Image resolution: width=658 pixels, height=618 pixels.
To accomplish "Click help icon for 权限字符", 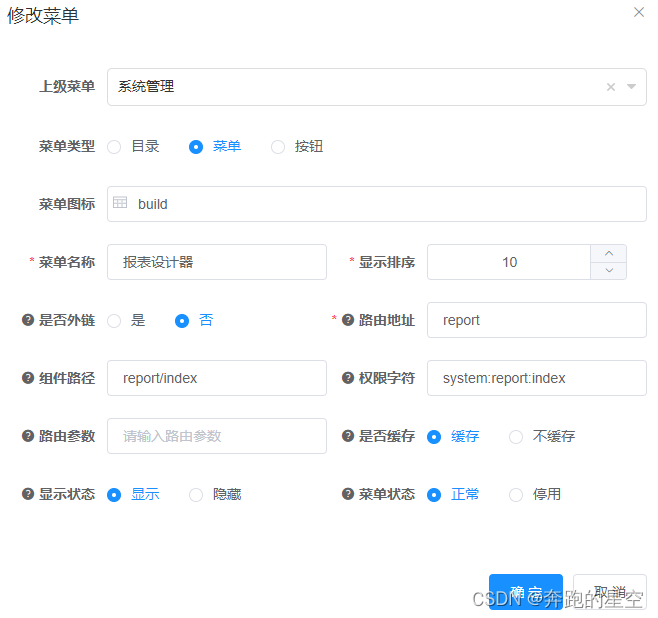I will point(348,378).
